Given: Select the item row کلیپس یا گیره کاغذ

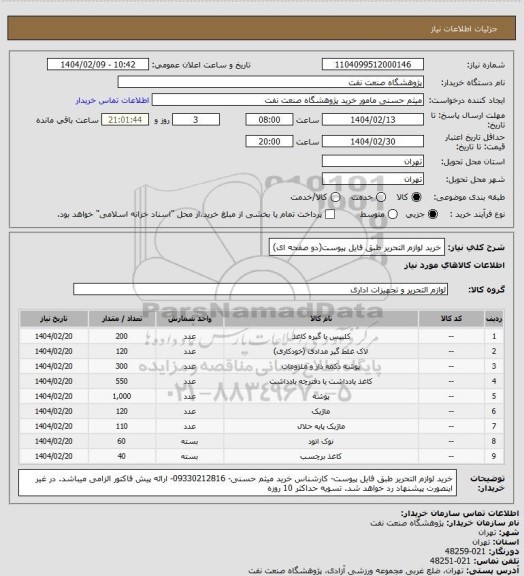Looking at the screenshot, I should click(x=262, y=336).
